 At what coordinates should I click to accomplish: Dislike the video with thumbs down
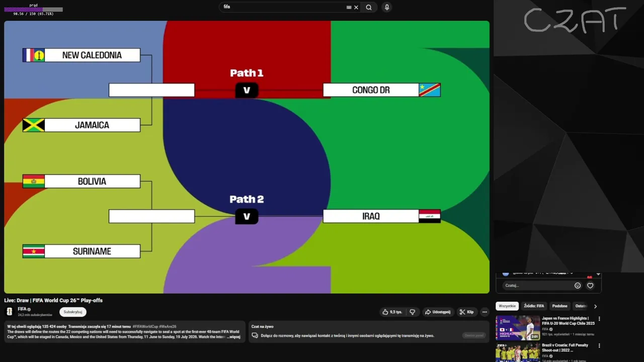click(413, 312)
